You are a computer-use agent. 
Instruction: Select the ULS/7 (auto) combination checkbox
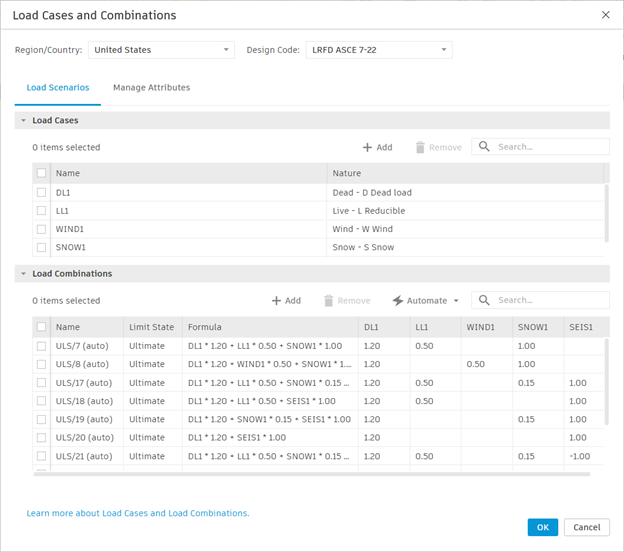(42, 346)
